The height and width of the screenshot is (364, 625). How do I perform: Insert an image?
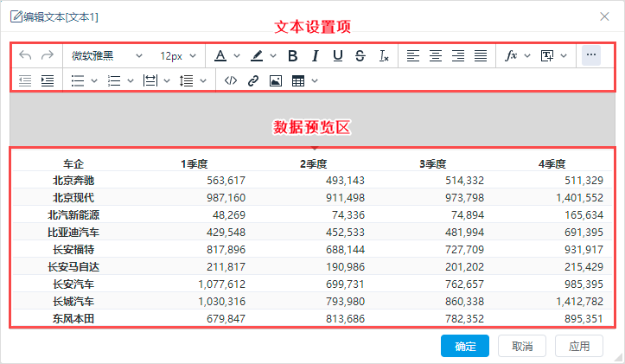(x=276, y=81)
